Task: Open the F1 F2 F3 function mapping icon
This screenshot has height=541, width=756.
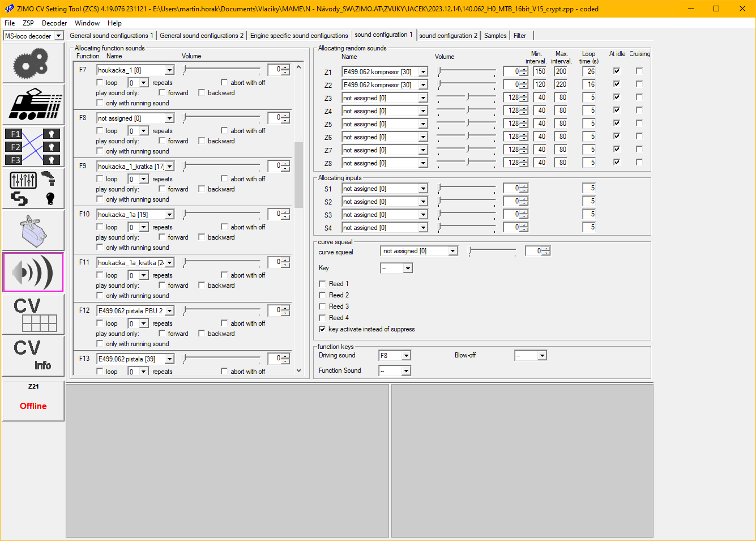Action: 33,147
